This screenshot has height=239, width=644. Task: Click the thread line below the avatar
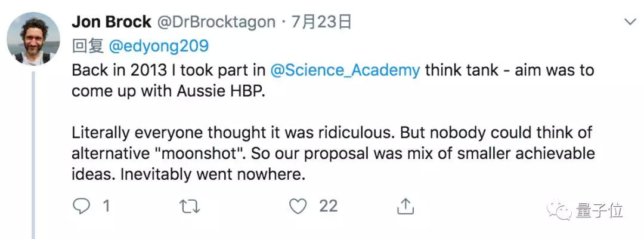point(33,155)
